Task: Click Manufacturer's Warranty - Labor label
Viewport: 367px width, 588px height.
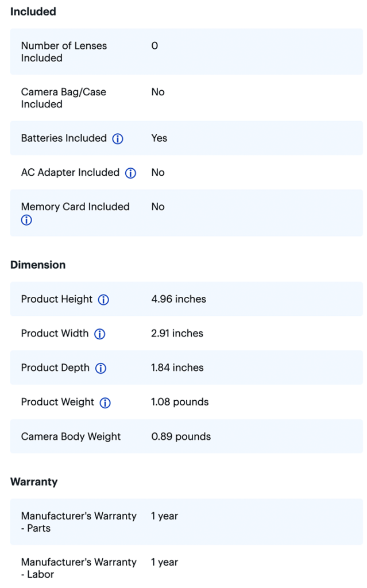Action: tap(79, 568)
